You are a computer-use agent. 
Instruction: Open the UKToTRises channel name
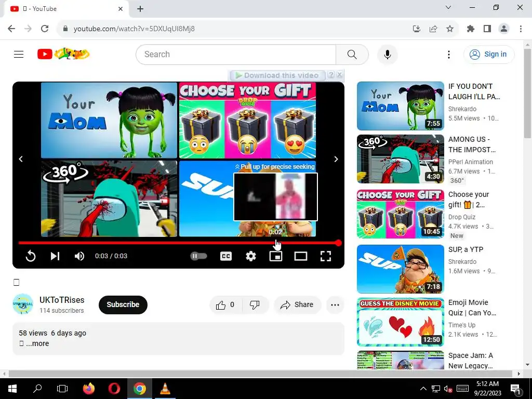click(x=62, y=300)
